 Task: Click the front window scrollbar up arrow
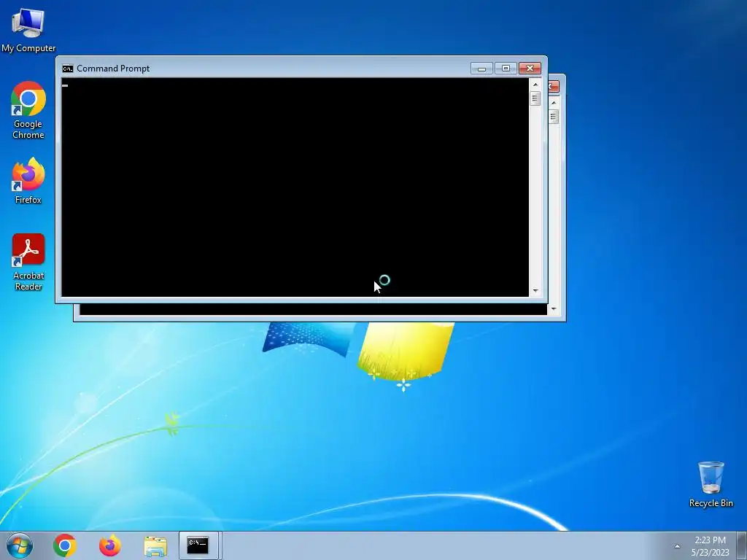point(535,85)
